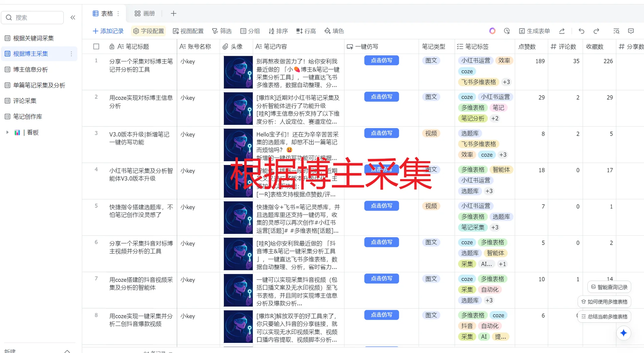
Task: Switch to the 表格 view tab
Action: coord(103,13)
